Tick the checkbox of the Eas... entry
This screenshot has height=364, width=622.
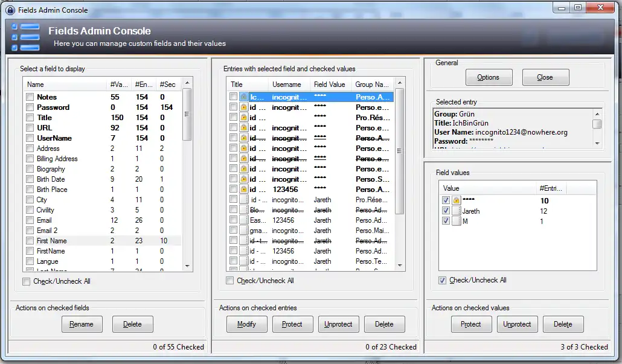click(233, 220)
